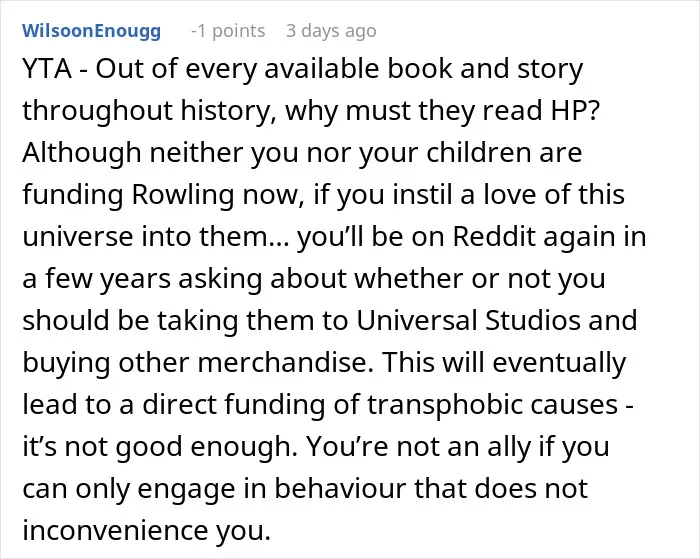Open the 3 days ago timestamp permalink
Screen dimensions: 700x559
click(331, 31)
